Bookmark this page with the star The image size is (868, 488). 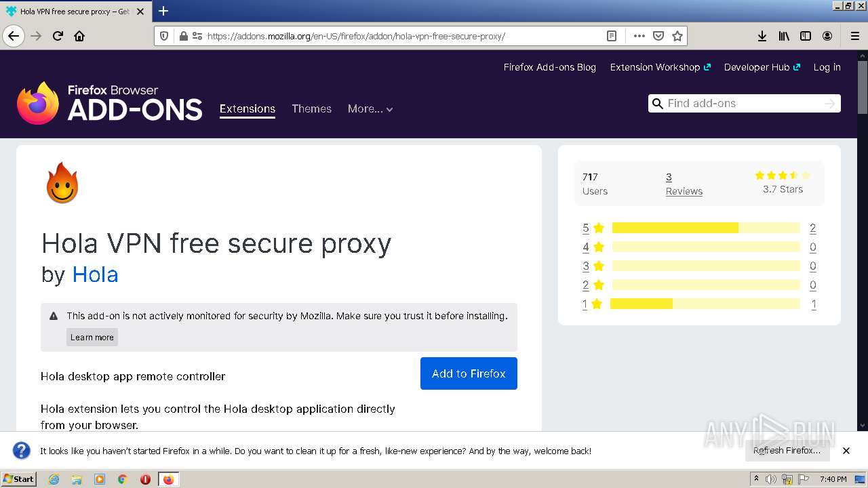[677, 36]
